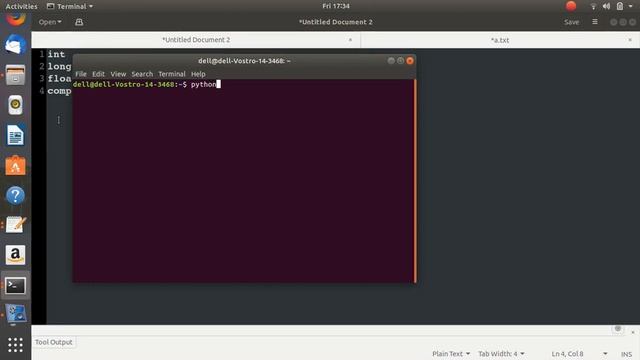
Task: Open the Ln 4, Col 8 position dropdown
Action: click(x=579, y=353)
